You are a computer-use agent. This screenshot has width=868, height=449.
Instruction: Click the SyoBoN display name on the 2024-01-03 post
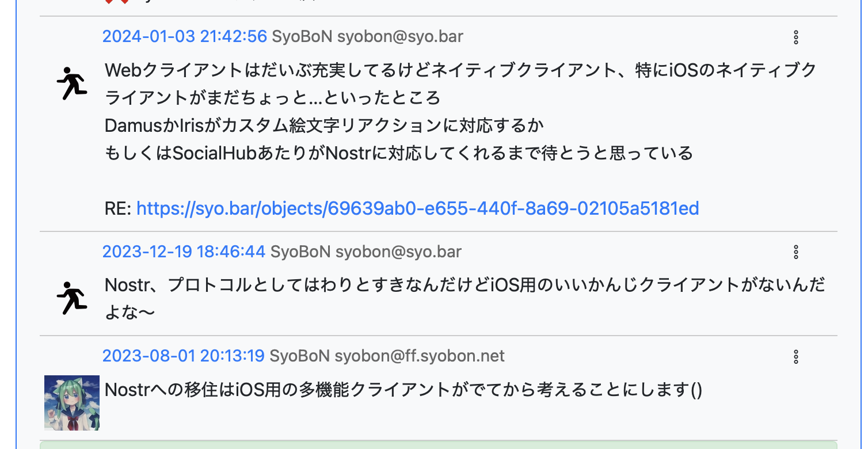pos(302,37)
